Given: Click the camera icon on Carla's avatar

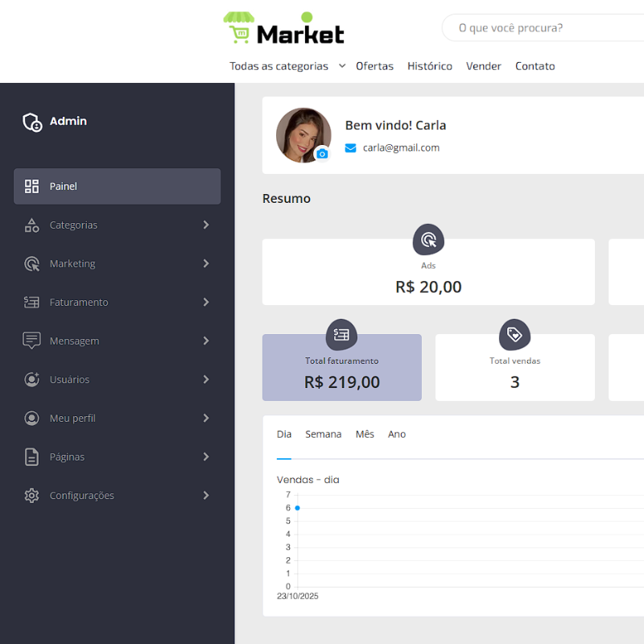Looking at the screenshot, I should (322, 154).
